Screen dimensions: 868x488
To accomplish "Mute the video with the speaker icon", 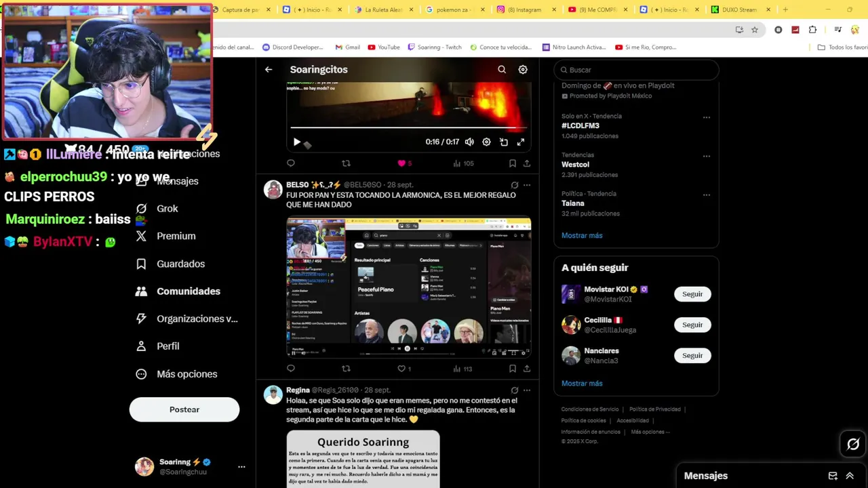I will coord(469,142).
